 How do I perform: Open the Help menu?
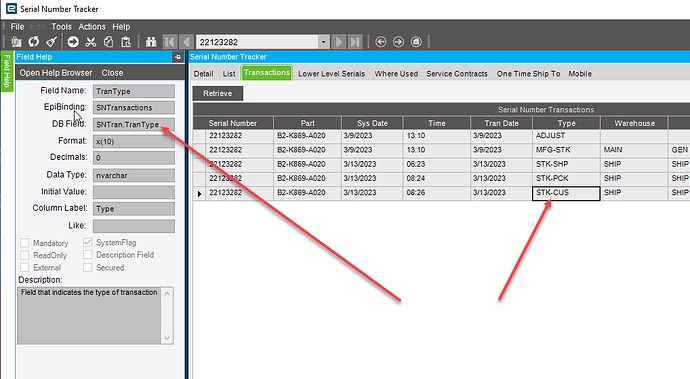pyautogui.click(x=121, y=26)
